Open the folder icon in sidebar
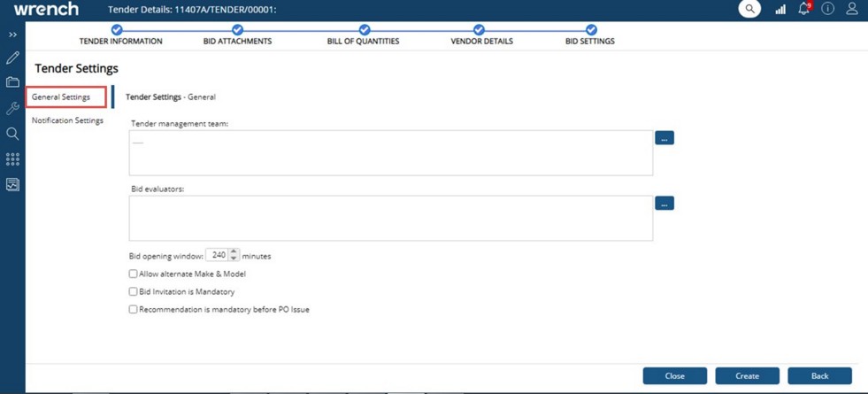868x394 pixels. point(12,82)
